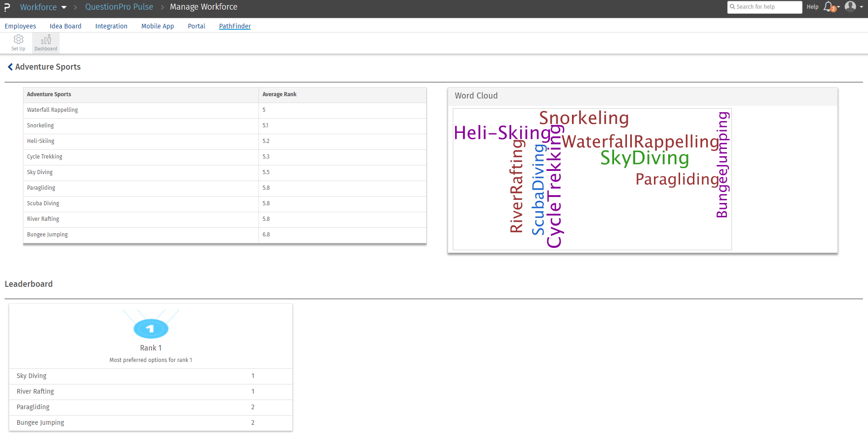Image resolution: width=868 pixels, height=433 pixels.
Task: Open the notifications bell icon
Action: [x=829, y=6]
